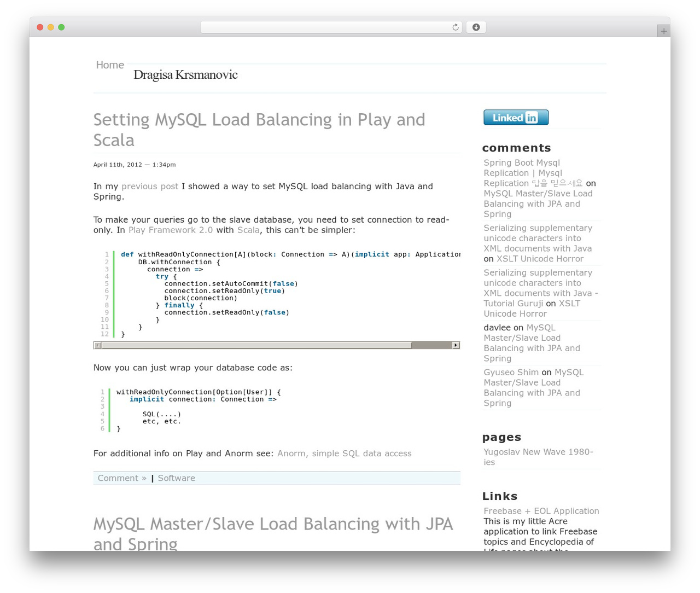The width and height of the screenshot is (700, 593).
Task: Open the MySQL Master/Slave Load Balancing post title
Action: [x=273, y=533]
